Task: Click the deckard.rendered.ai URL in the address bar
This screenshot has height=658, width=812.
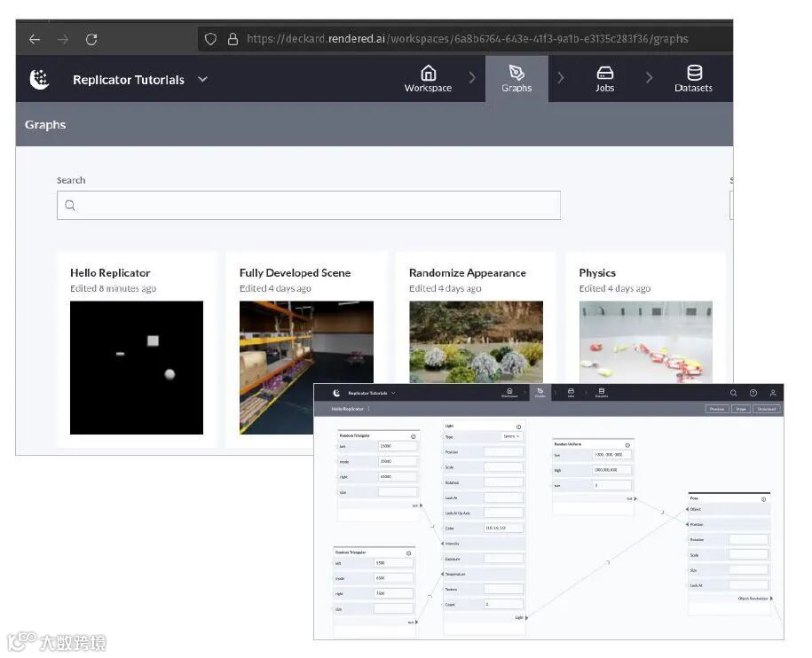Action: (467, 39)
